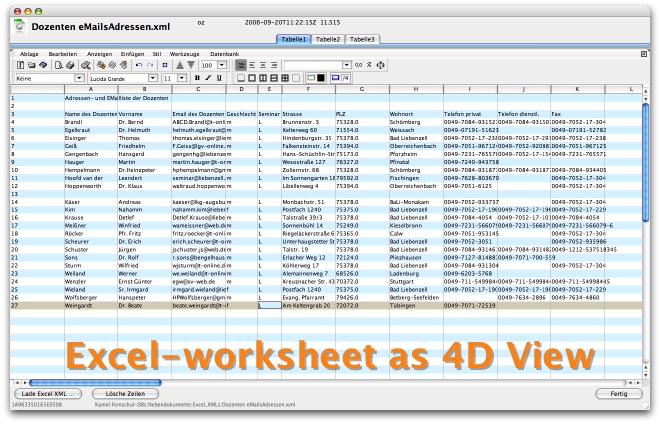Apply the no-border cell icon

pos(241,78)
